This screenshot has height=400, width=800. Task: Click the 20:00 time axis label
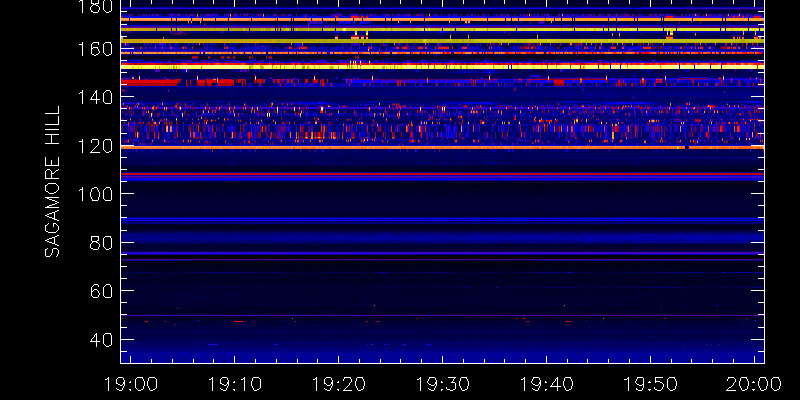pyautogui.click(x=754, y=384)
